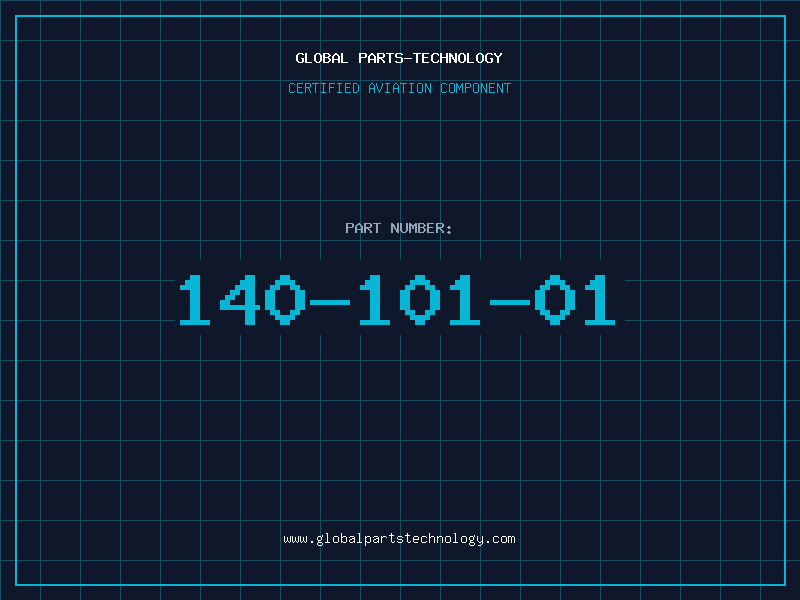The height and width of the screenshot is (600, 800).
Task: Open the www.globalpartstechnology.com link
Action: [399, 539]
